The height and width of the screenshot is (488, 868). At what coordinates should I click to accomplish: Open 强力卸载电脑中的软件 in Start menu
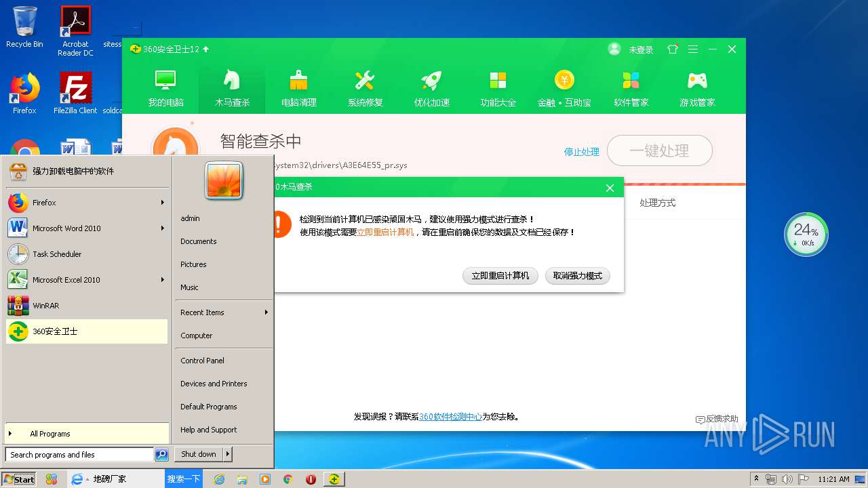[87, 171]
